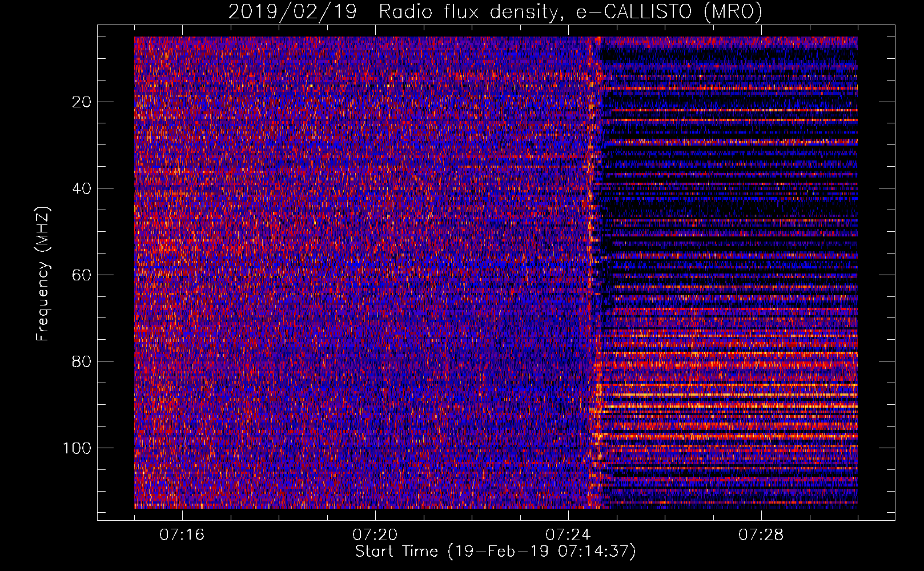Image resolution: width=924 pixels, height=571 pixels.
Task: Click the 60 MHz frequency tick label
Action: click(x=82, y=275)
